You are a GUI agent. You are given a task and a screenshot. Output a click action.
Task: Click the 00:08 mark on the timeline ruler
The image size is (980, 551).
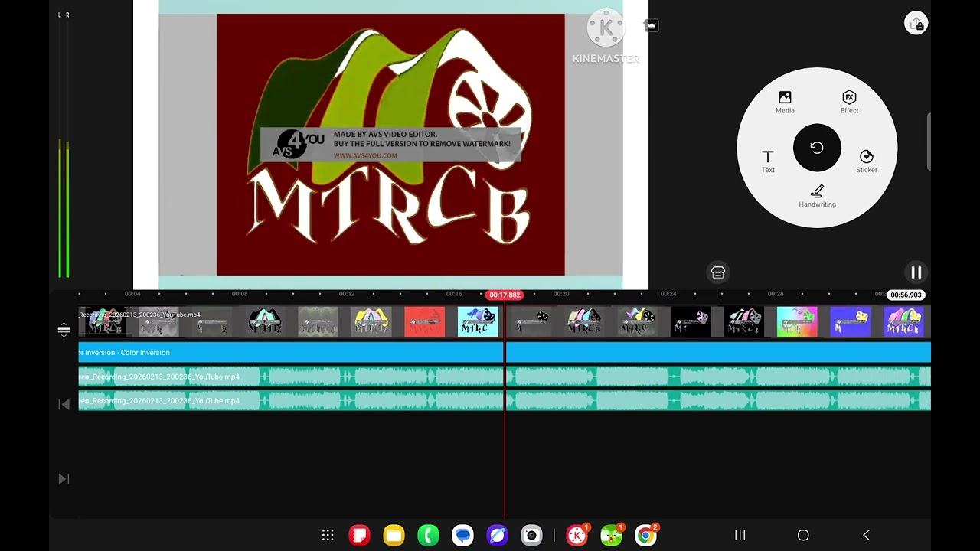(x=240, y=294)
